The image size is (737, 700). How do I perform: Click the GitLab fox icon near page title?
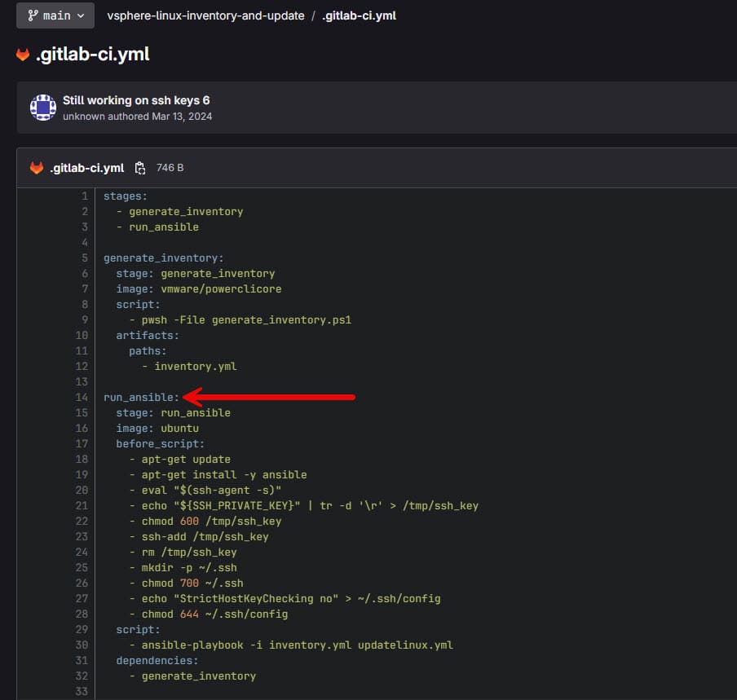23,55
